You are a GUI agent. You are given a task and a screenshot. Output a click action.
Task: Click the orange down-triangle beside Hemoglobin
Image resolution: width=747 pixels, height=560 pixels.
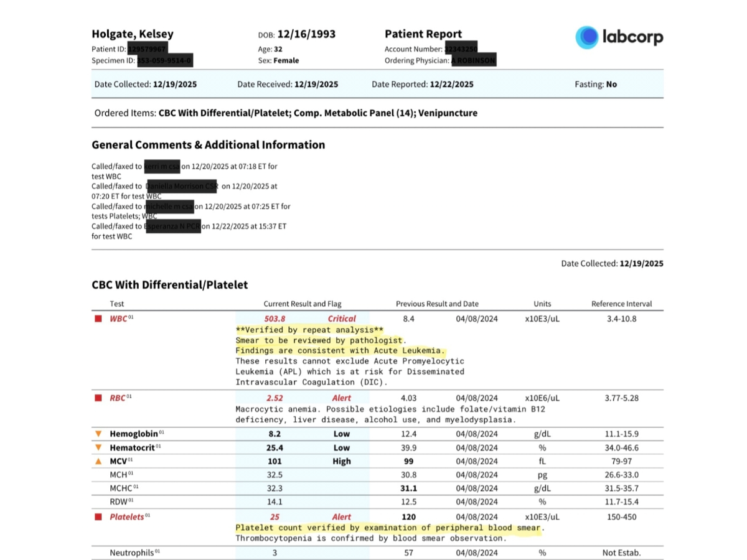pos(98,434)
